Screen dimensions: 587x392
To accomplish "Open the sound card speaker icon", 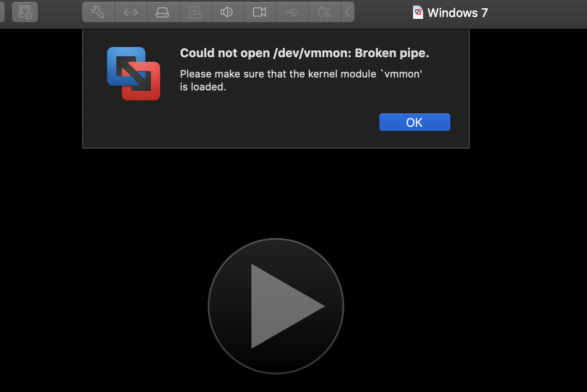I will (x=228, y=12).
